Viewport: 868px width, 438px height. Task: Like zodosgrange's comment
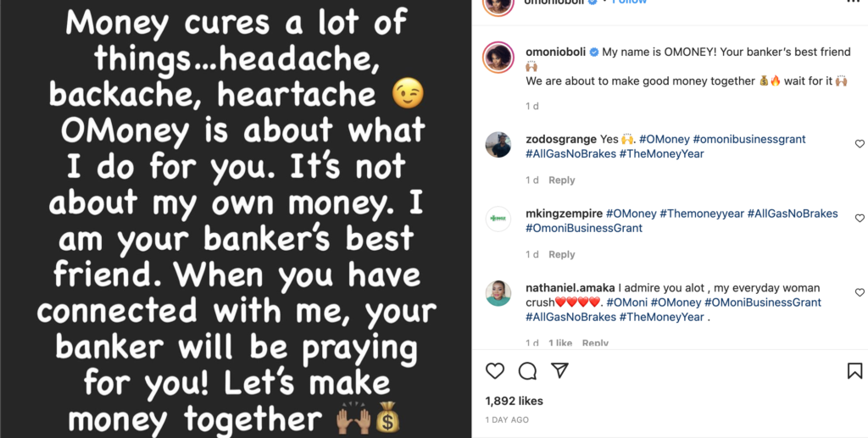point(860,144)
